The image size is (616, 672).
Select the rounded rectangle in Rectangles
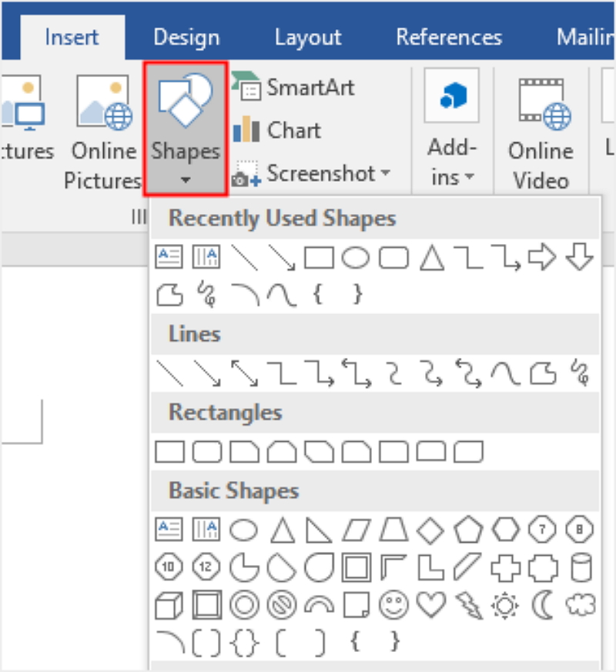(206, 452)
